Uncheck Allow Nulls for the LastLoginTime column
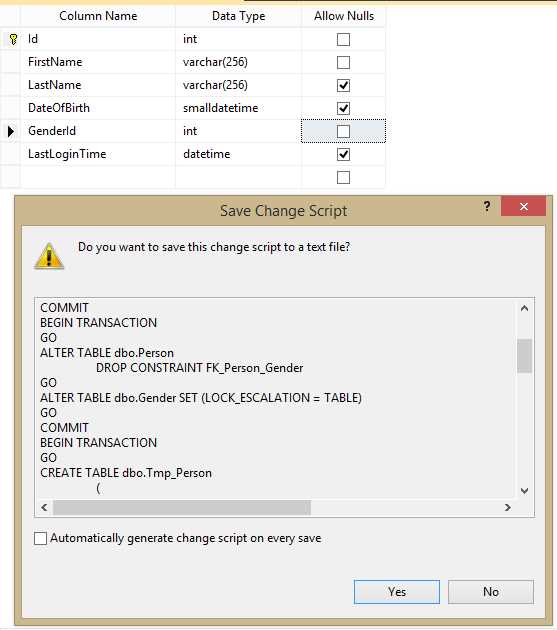557x630 pixels. click(343, 154)
